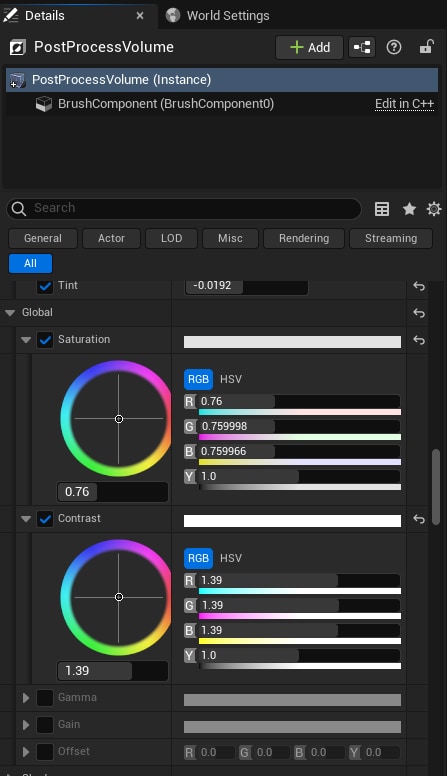The width and height of the screenshot is (447, 776).
Task: Reset the Tint value to default
Action: [419, 286]
